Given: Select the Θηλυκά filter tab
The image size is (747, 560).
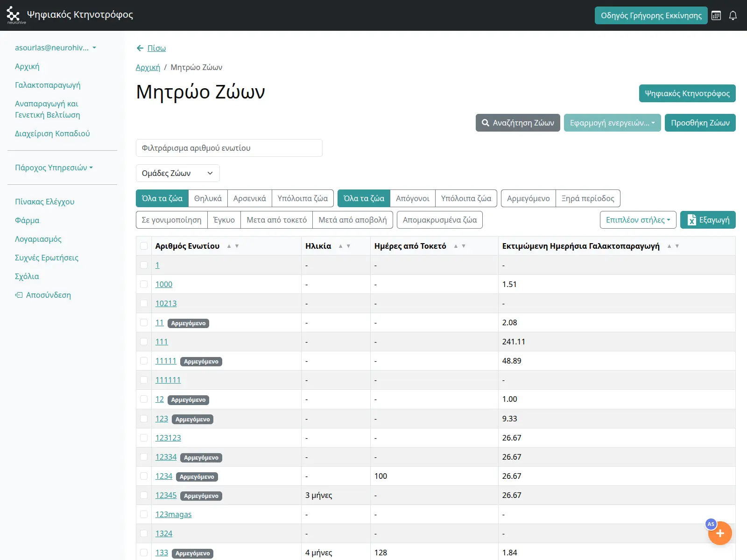Looking at the screenshot, I should 208,198.
